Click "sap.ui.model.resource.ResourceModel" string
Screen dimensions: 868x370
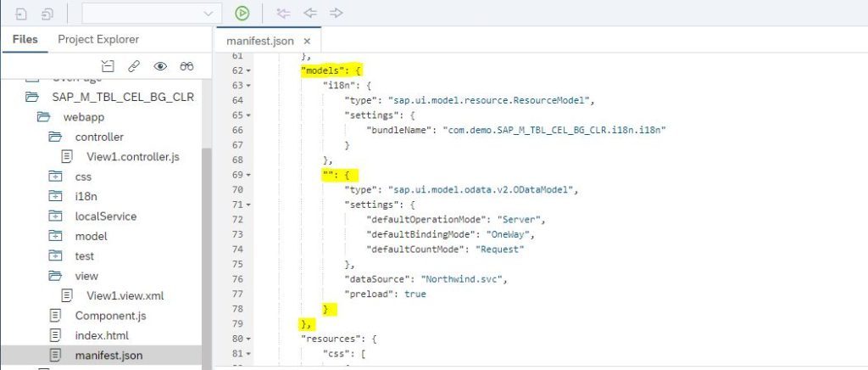(x=490, y=100)
